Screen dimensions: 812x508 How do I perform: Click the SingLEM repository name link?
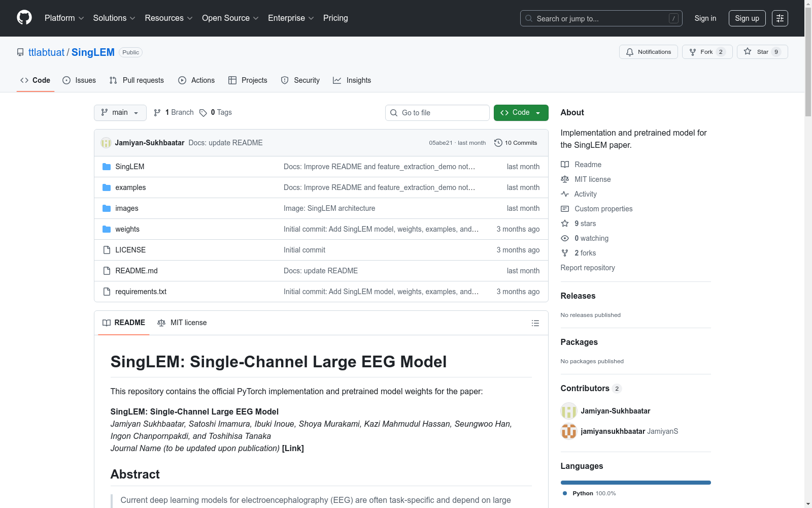click(93, 52)
